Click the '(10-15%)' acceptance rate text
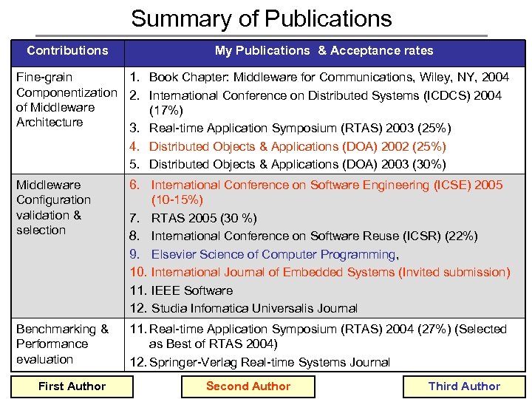The image size is (532, 399). (x=177, y=199)
